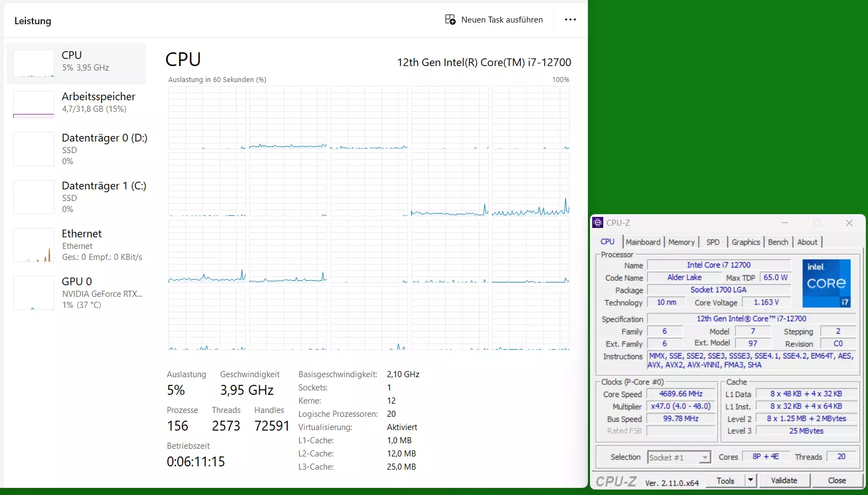Select CPU in the Leistung sidebar
This screenshot has width=868, height=495.
76,63
